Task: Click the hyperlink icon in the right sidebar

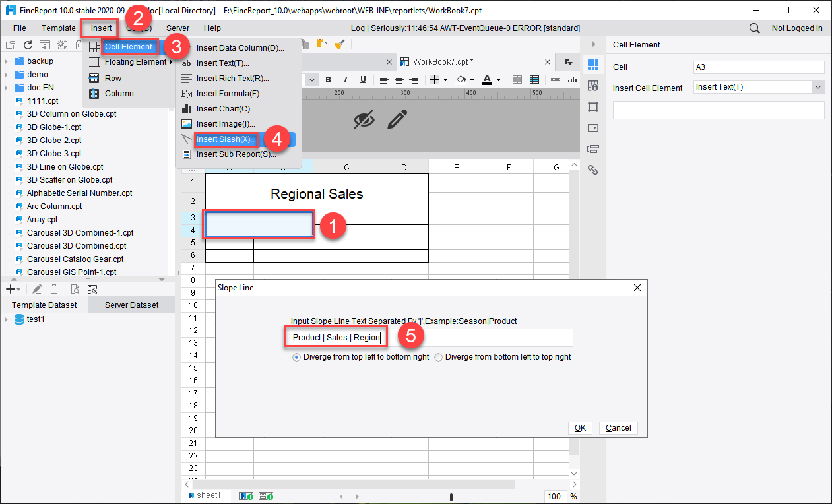Action: 592,170
